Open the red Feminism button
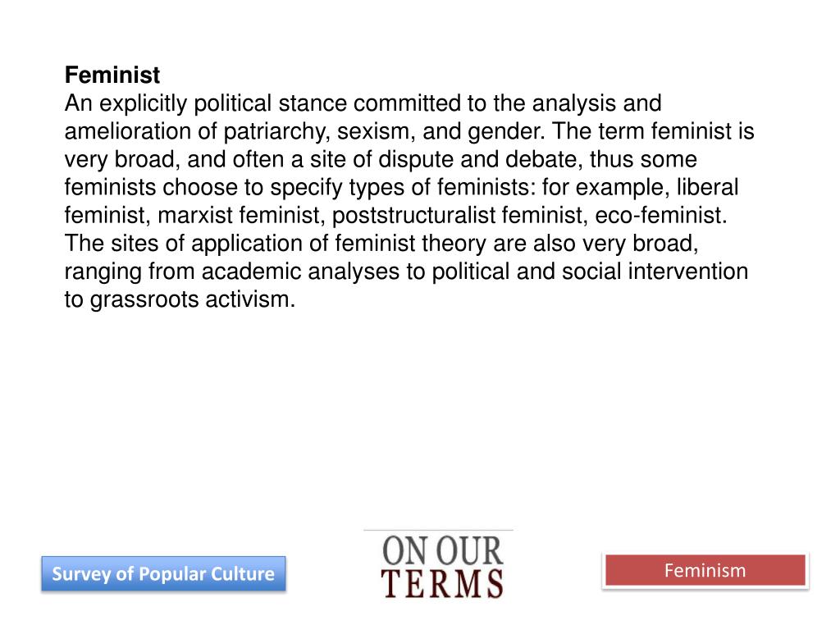 click(x=705, y=571)
